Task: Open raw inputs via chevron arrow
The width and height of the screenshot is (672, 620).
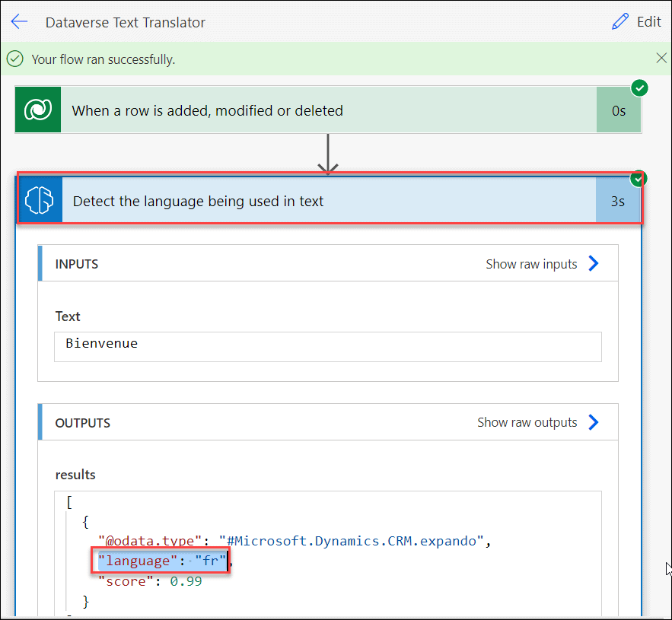Action: [x=594, y=263]
